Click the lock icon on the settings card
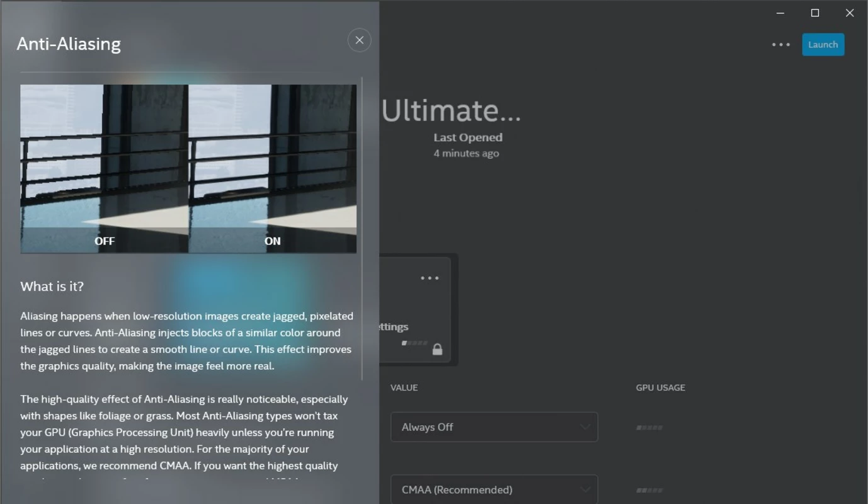The image size is (868, 504). click(x=437, y=349)
